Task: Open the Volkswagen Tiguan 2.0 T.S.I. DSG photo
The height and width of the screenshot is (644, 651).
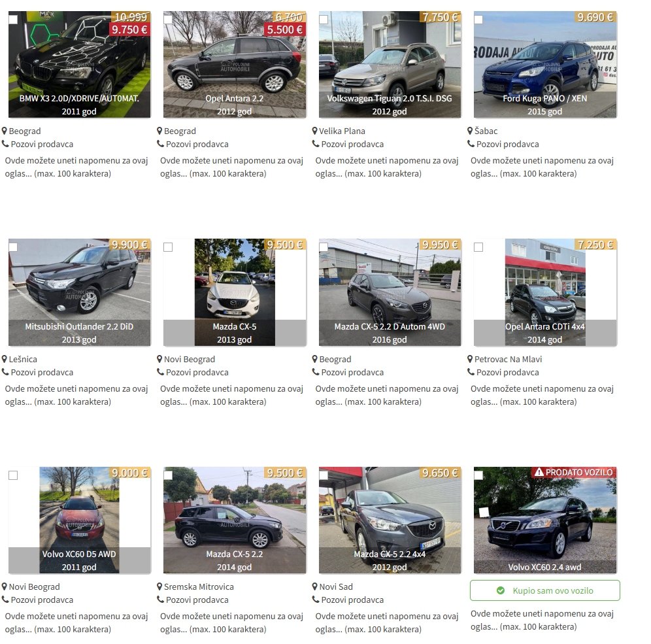Action: pyautogui.click(x=390, y=64)
